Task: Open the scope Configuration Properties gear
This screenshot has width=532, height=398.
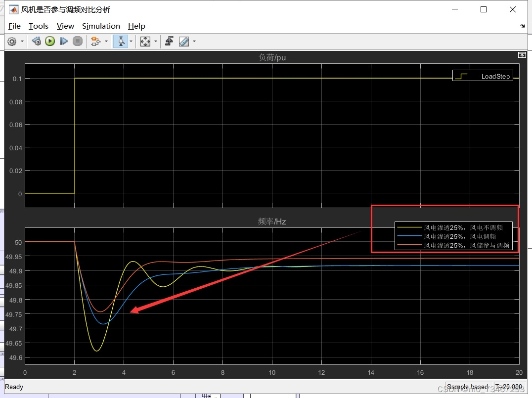Action: coord(12,42)
